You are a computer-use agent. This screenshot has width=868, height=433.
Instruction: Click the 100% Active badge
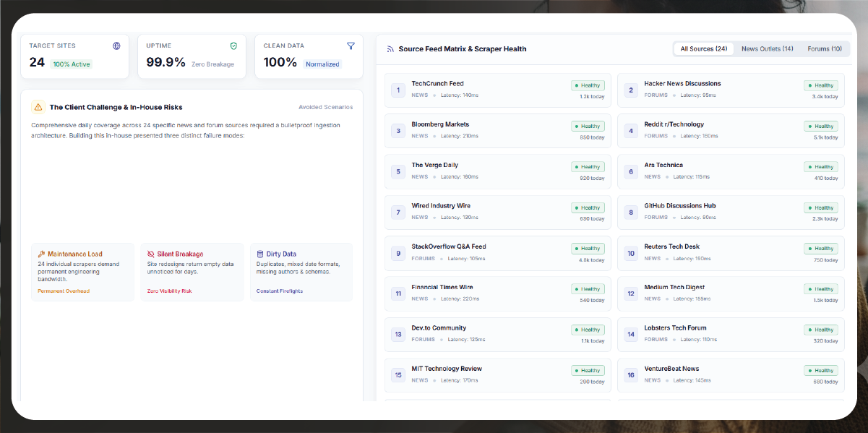[72, 64]
